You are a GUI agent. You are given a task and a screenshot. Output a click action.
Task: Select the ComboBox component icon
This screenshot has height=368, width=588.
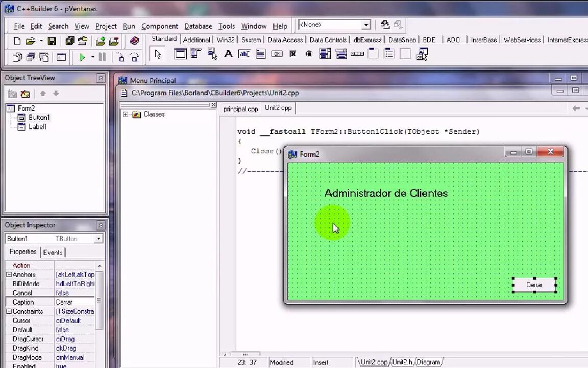[341, 54]
